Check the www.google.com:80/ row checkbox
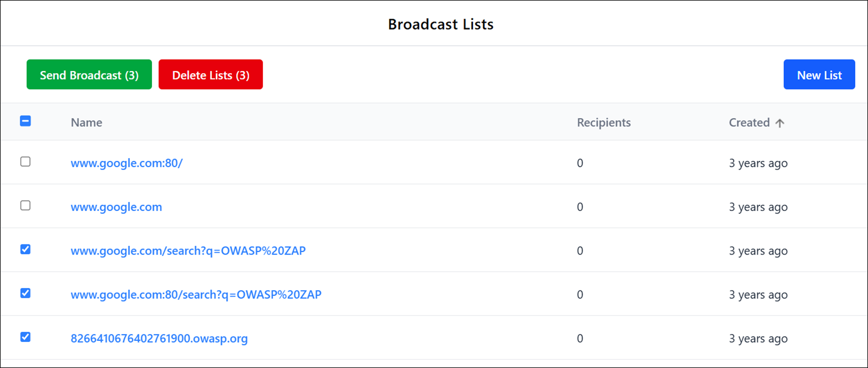Screen dimensions: 868x368 [26, 161]
